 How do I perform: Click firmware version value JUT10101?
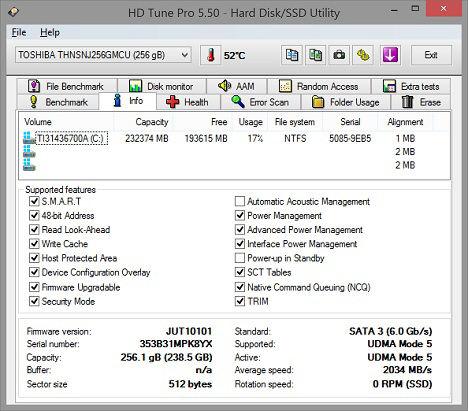pyautogui.click(x=189, y=331)
